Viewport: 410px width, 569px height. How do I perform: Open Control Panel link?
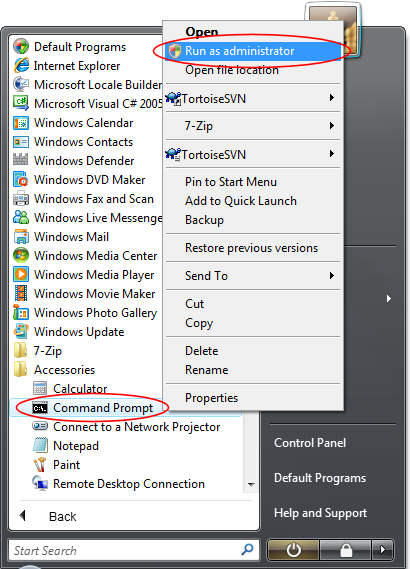point(310,443)
